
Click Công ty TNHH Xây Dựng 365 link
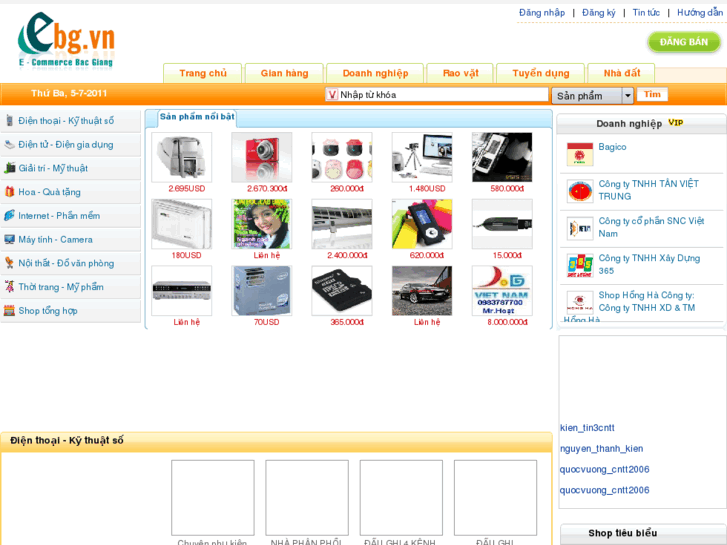pos(649,264)
